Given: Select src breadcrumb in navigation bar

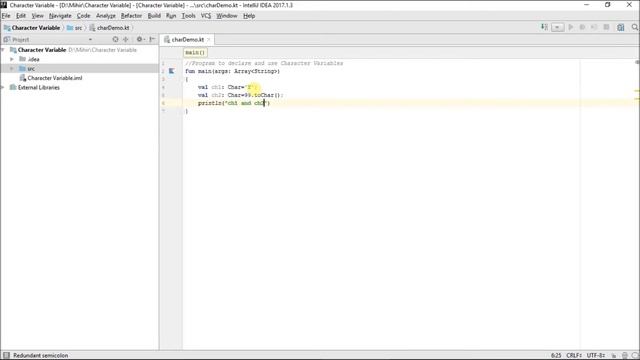Looking at the screenshot, I should click(75, 28).
